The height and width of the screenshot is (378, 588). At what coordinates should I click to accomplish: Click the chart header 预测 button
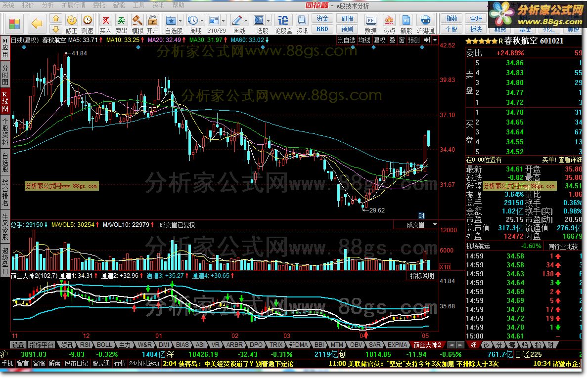click(413, 40)
